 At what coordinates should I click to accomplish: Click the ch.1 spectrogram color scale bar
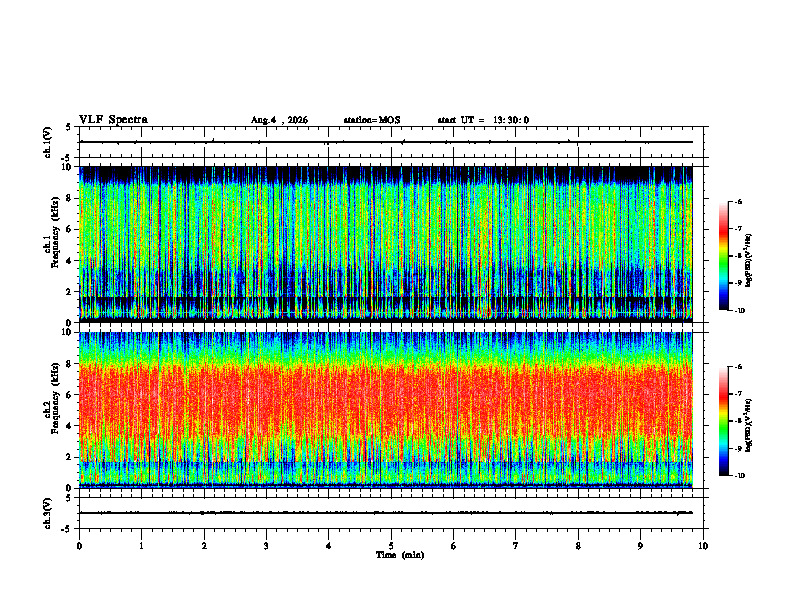point(723,256)
